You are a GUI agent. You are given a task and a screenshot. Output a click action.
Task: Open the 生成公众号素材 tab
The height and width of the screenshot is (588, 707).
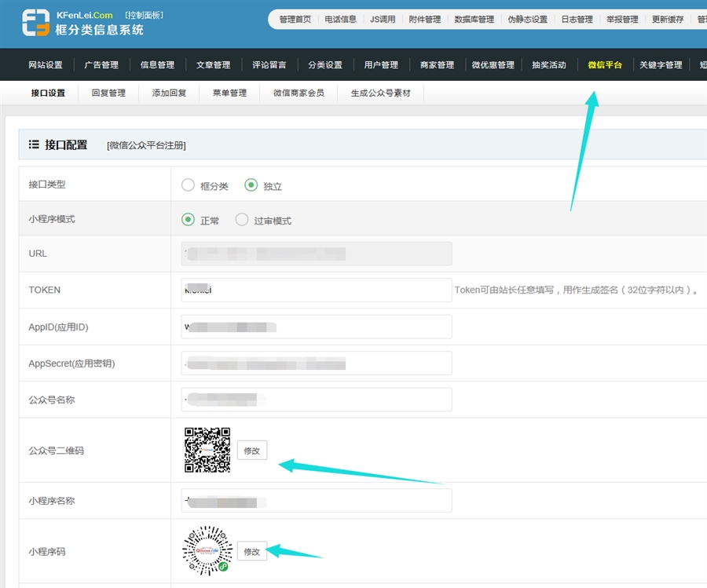tap(380, 93)
